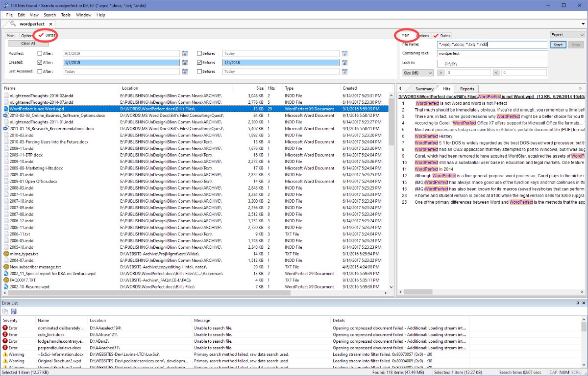
Task: Click file icon of New subscriber message.txt
Action: pyautogui.click(x=6, y=267)
